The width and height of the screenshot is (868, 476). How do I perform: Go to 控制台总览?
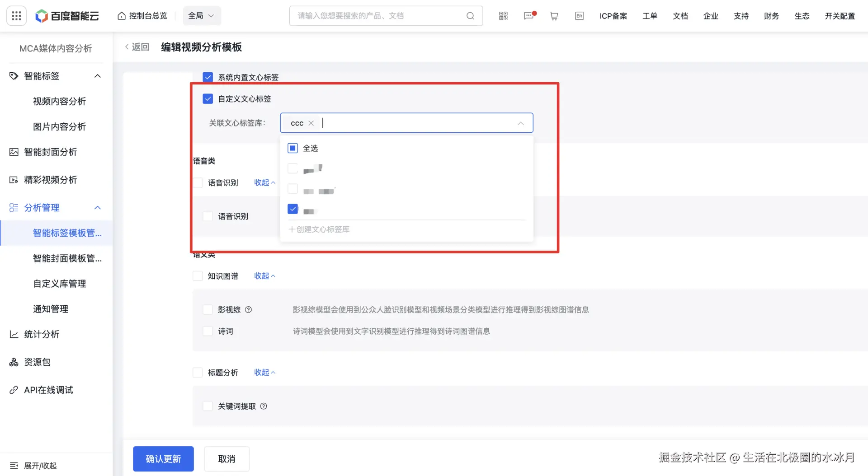(142, 16)
